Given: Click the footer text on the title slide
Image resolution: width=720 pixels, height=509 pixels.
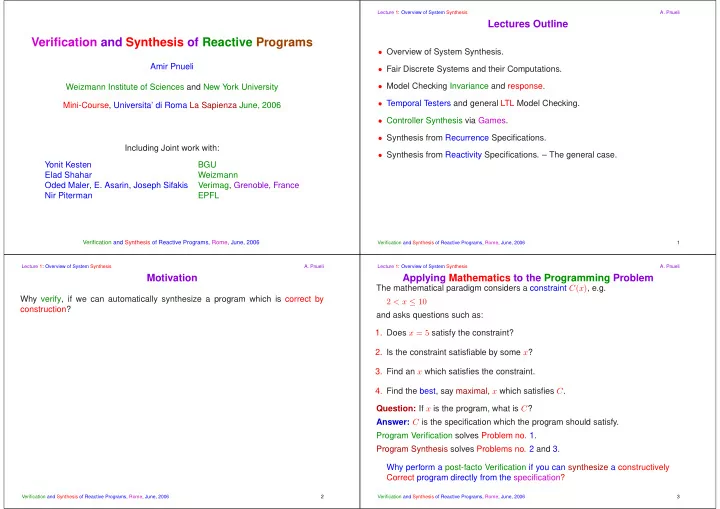Looking at the screenshot, I should [171, 242].
